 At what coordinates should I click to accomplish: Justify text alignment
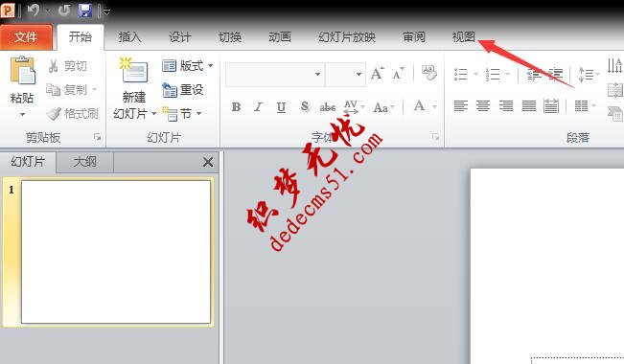click(529, 105)
